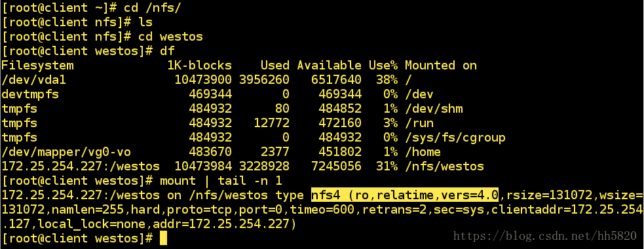Click the '31%' usage value

pos(387,166)
